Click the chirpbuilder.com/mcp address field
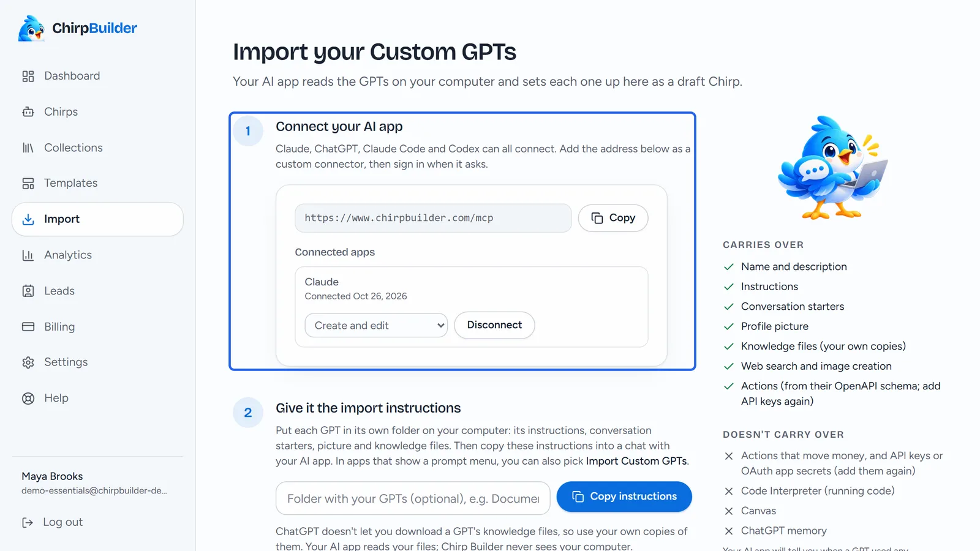 [x=433, y=218]
